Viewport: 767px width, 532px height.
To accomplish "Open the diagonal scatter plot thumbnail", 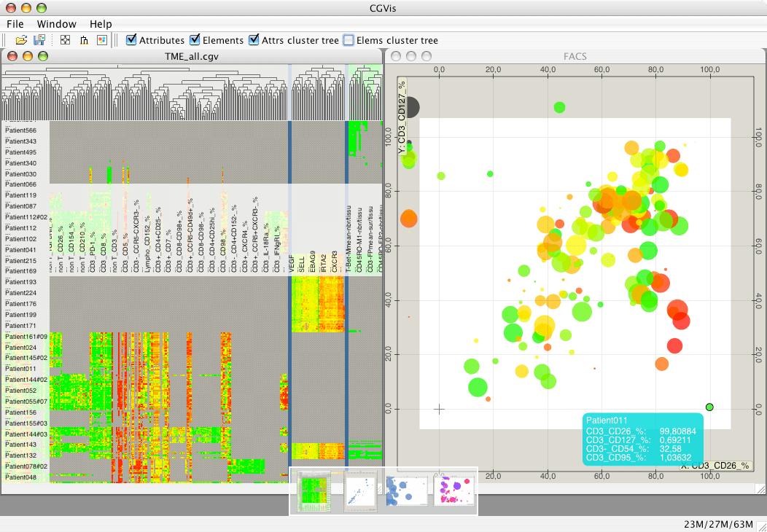I will coord(360,490).
